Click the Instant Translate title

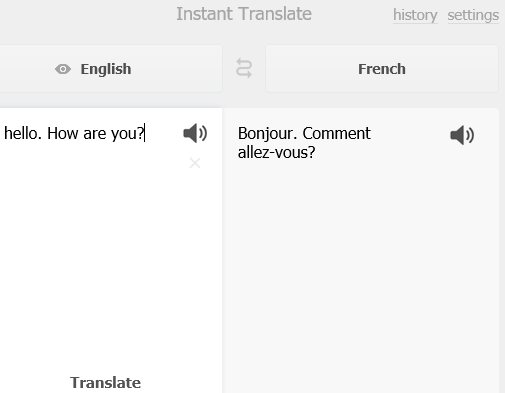(x=244, y=14)
